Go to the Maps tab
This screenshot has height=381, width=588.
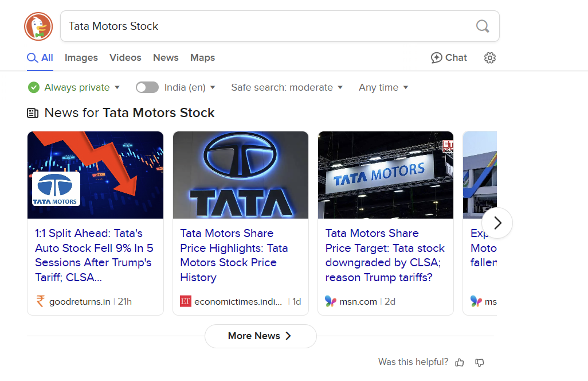[202, 58]
